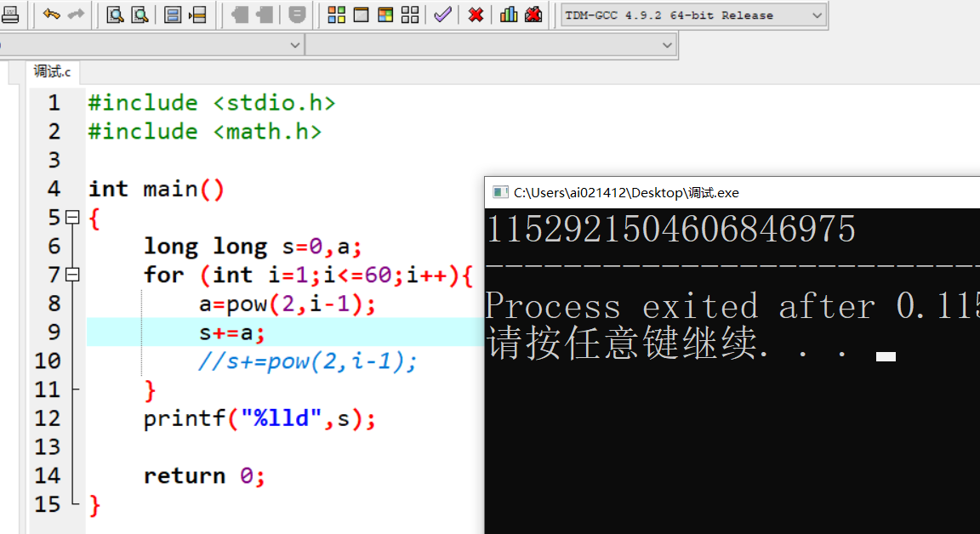Click the second gray tag icon for bookmarks
The width and height of the screenshot is (980, 534).
point(265,14)
